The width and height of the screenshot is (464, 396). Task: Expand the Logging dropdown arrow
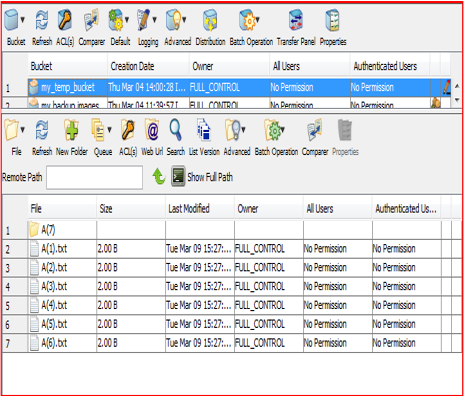pos(154,20)
